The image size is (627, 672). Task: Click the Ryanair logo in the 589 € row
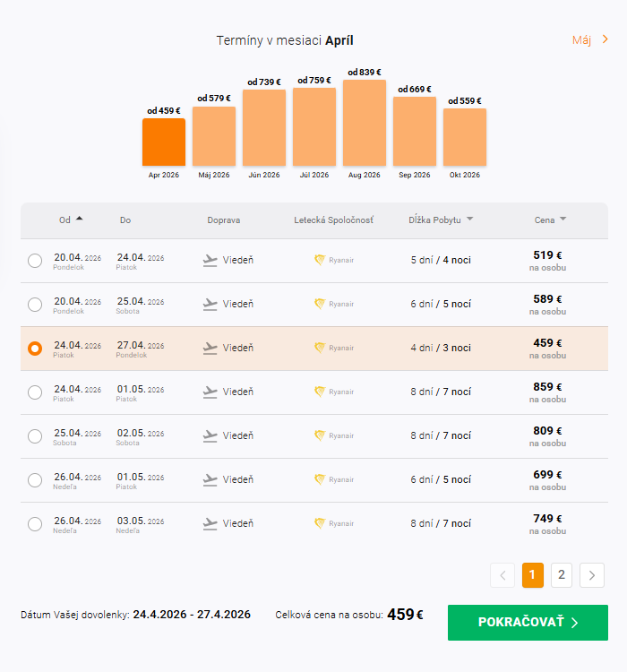tap(320, 305)
